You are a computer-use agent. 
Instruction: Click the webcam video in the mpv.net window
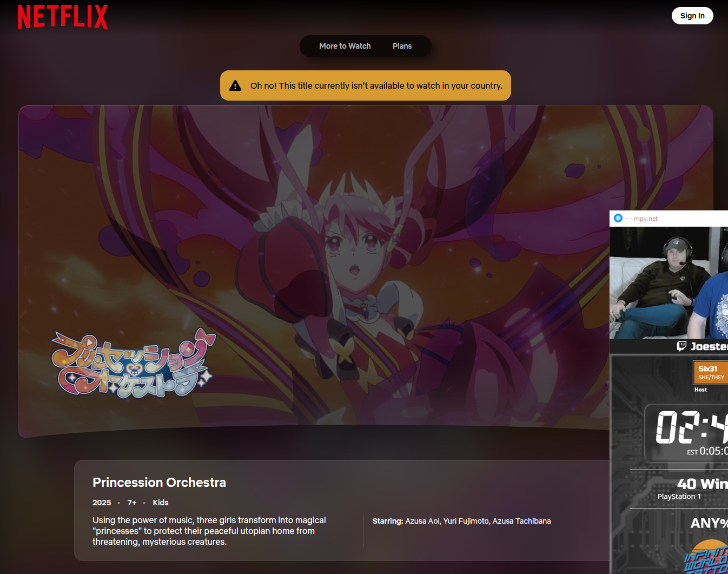[669, 283]
